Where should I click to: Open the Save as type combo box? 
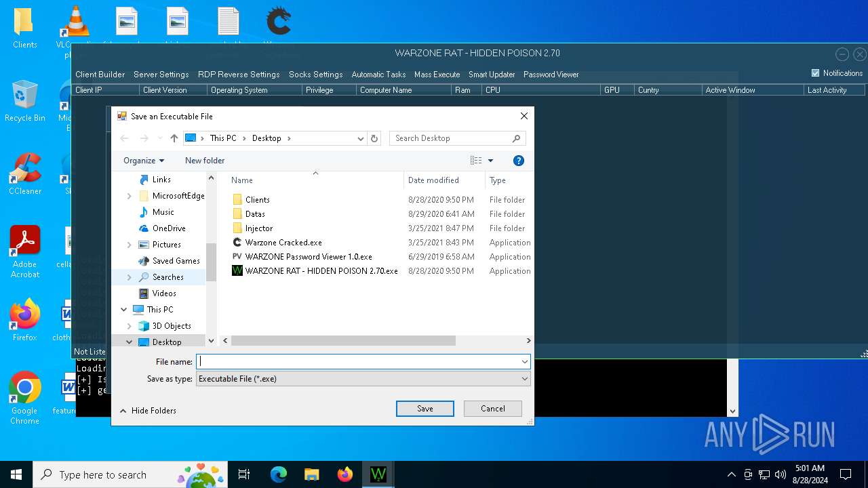pos(363,379)
